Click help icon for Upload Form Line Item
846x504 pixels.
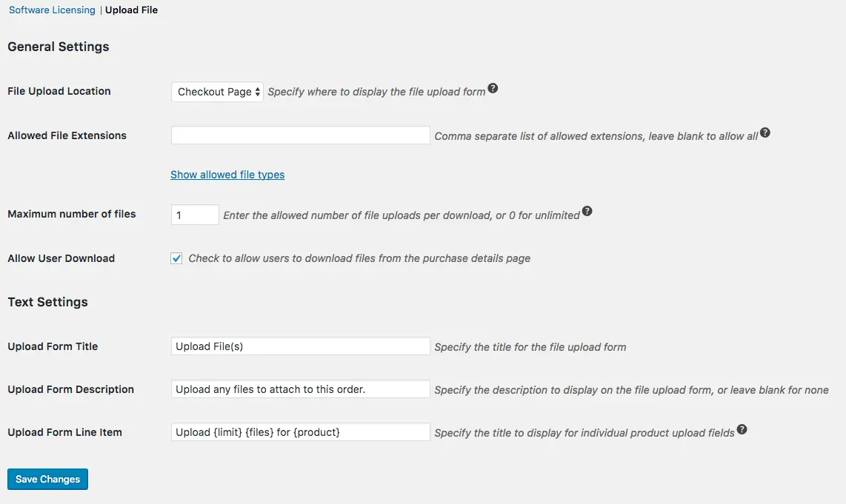[x=742, y=429]
